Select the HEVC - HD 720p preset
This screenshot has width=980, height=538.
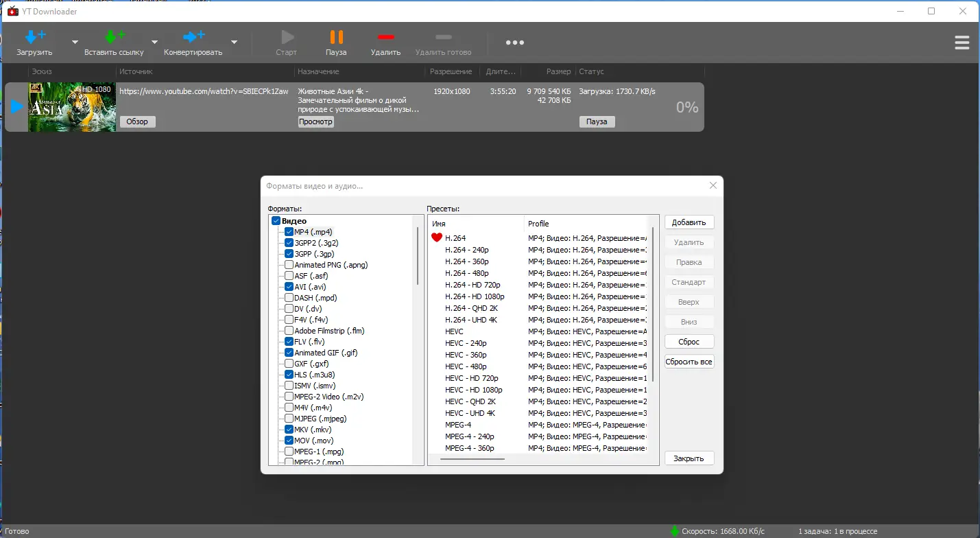(x=473, y=378)
